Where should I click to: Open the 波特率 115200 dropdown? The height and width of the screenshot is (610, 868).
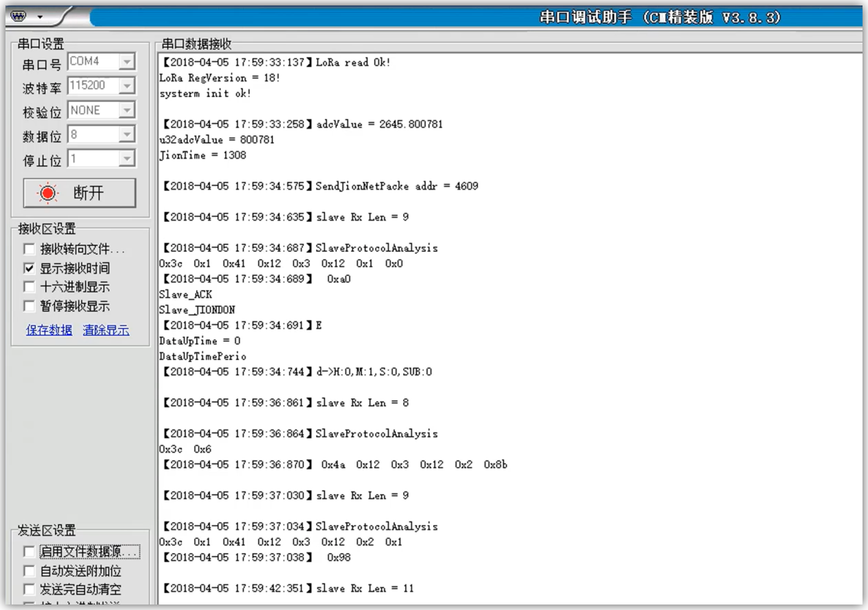(127, 85)
